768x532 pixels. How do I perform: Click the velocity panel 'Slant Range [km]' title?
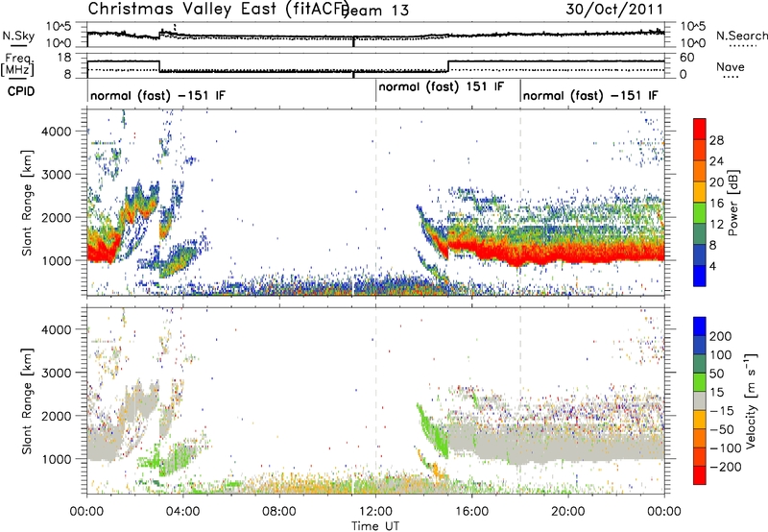point(27,400)
